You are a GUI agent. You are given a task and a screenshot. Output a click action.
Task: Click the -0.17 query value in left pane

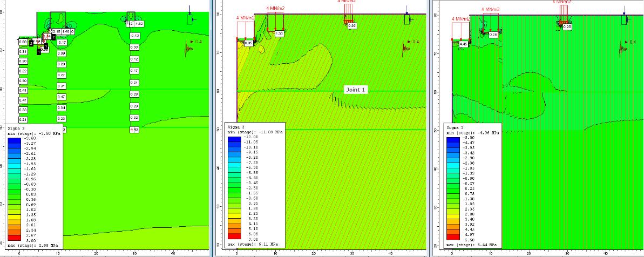click(62, 42)
